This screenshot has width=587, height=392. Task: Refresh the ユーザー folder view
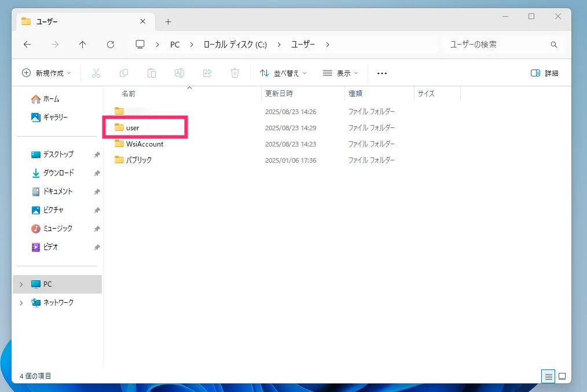coord(111,45)
